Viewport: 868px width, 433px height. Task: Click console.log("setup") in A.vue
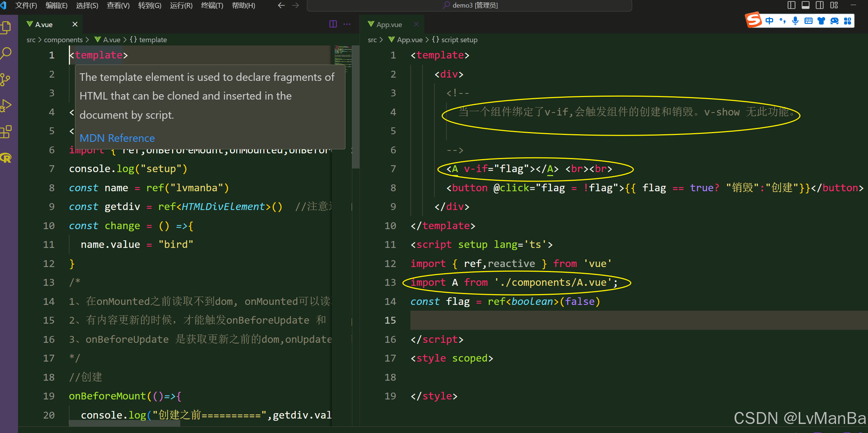point(128,169)
